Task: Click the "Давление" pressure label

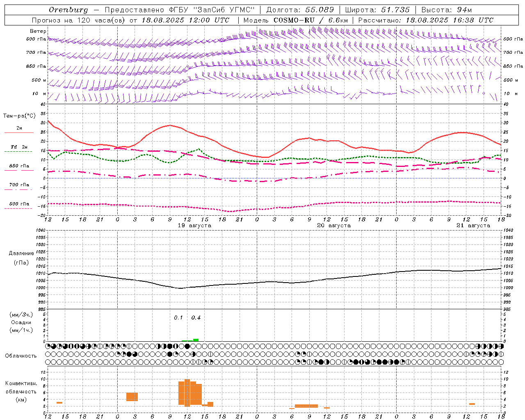Action: click(x=21, y=253)
